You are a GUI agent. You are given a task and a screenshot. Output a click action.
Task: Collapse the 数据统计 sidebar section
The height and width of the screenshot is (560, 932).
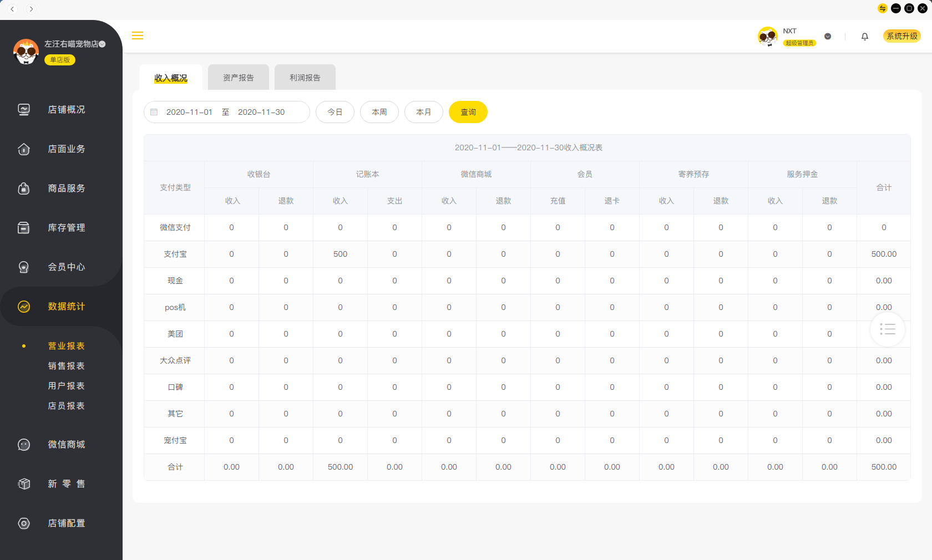66,307
